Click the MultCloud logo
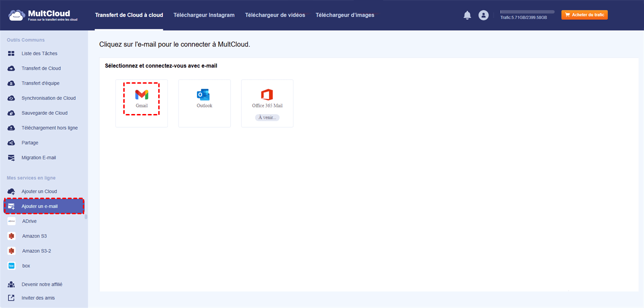 pos(43,15)
